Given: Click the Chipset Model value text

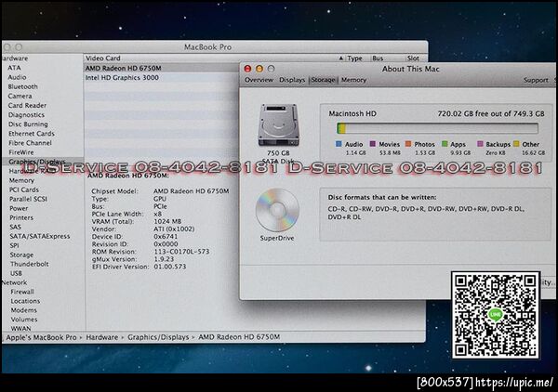Looking at the screenshot, I should (191, 191).
